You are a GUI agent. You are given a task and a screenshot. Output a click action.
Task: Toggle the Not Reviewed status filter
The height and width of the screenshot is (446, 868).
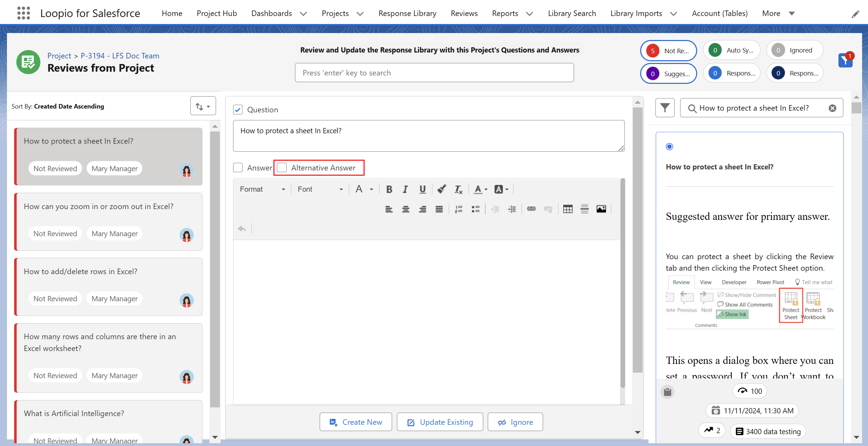[668, 51]
